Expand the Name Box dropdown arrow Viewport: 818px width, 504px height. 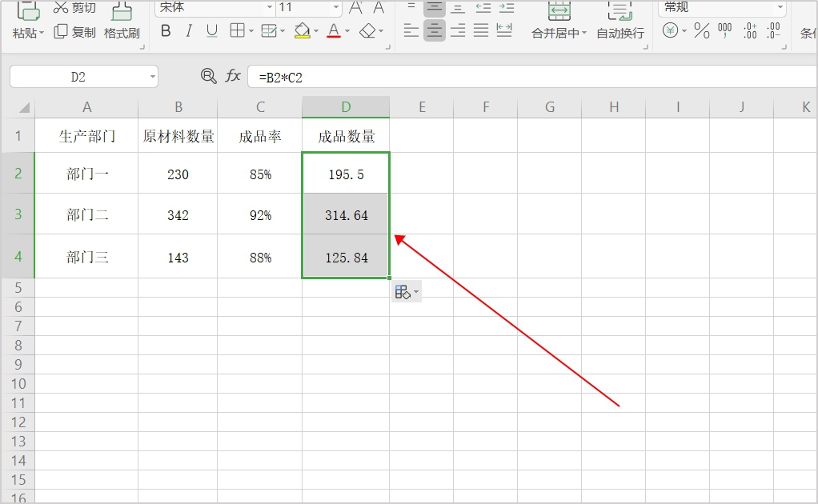click(152, 77)
